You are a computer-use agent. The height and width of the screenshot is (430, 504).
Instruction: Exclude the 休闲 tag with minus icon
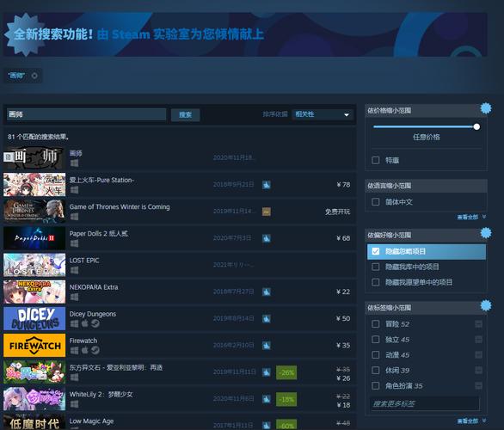pyautogui.click(x=478, y=370)
